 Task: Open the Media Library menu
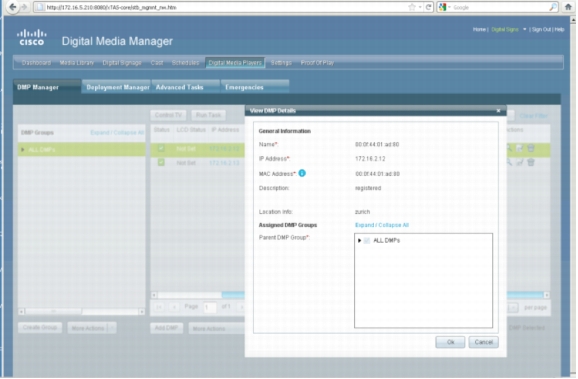click(77, 63)
